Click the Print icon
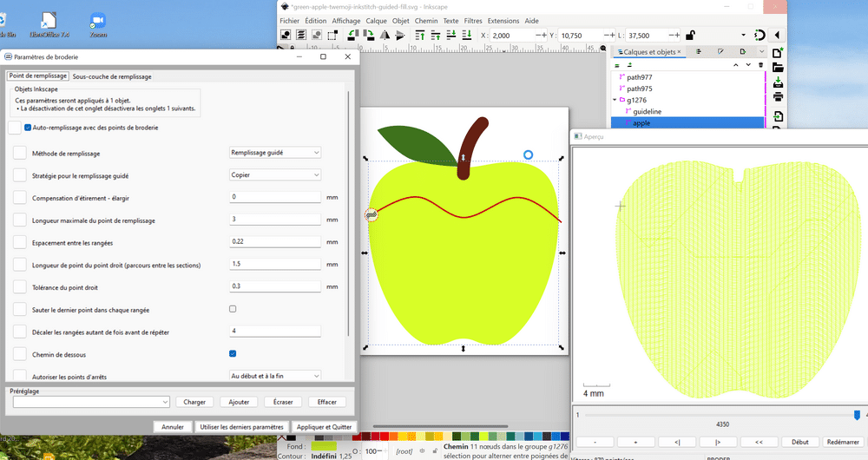This screenshot has height=460, width=868. (x=778, y=97)
